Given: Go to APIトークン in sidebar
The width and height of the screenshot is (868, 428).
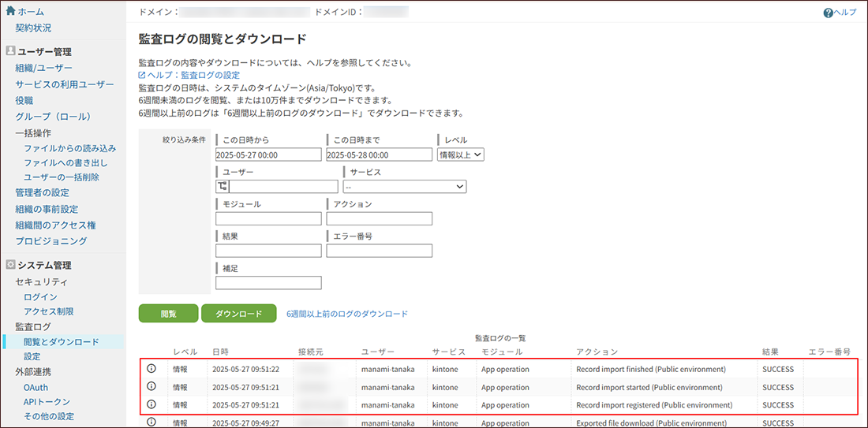Looking at the screenshot, I should pos(48,402).
